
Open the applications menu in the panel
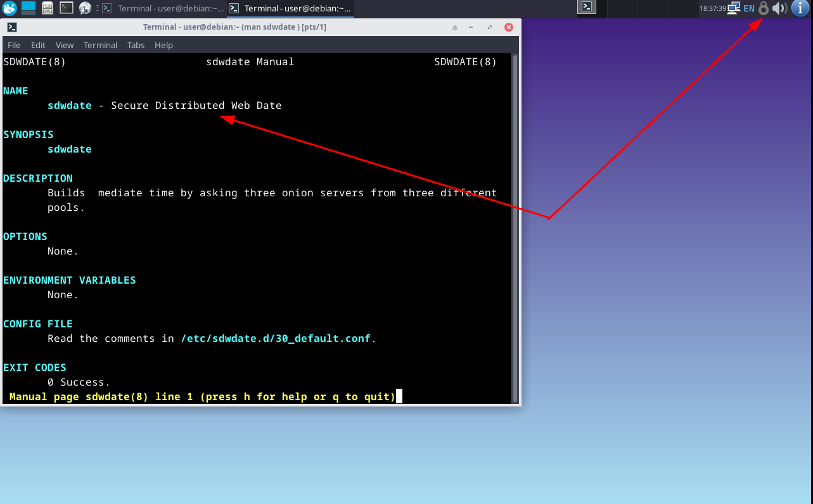(9, 8)
